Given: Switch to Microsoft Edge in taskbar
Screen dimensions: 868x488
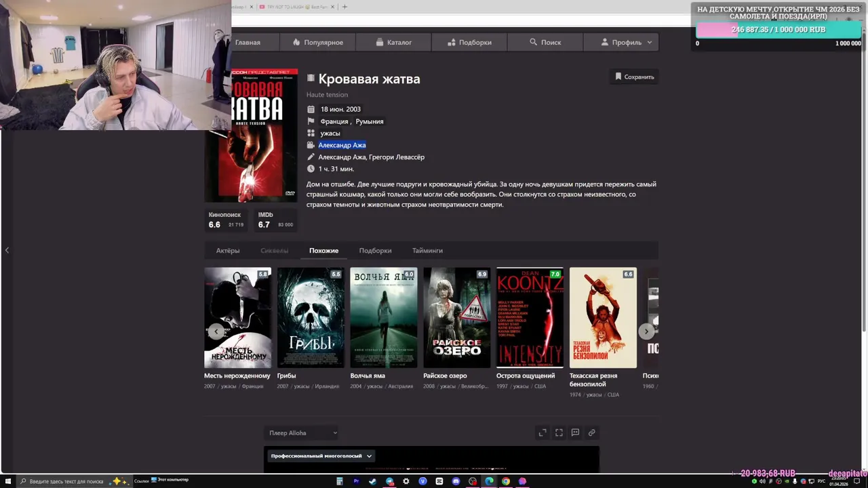Looking at the screenshot, I should click(489, 481).
